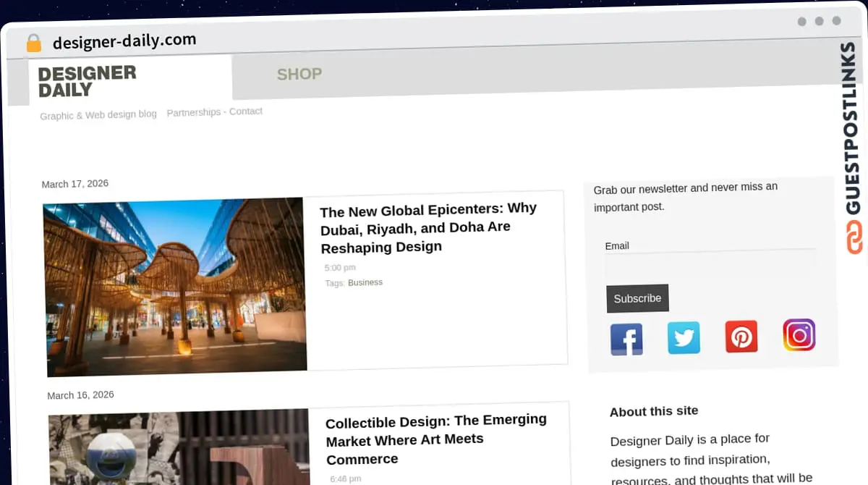Select the Business tag link
The height and width of the screenshot is (485, 868).
(365, 282)
